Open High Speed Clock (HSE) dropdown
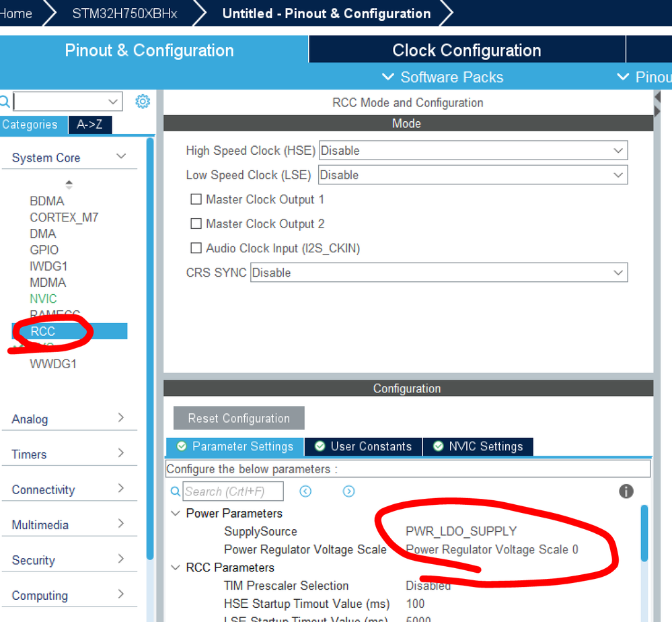The width and height of the screenshot is (672, 622). click(x=473, y=151)
